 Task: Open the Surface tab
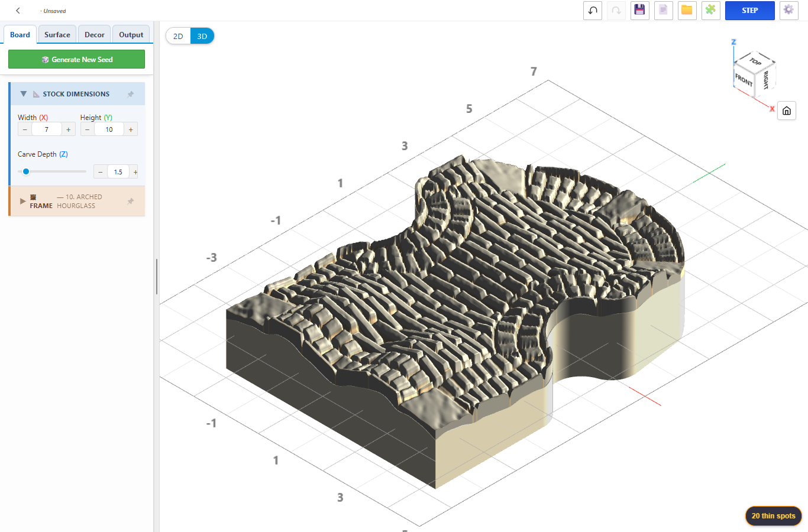(57, 35)
